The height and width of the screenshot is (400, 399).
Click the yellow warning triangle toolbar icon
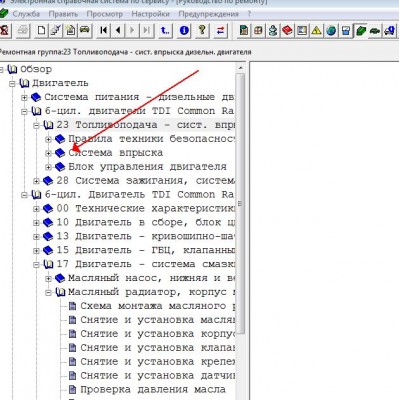point(316,31)
